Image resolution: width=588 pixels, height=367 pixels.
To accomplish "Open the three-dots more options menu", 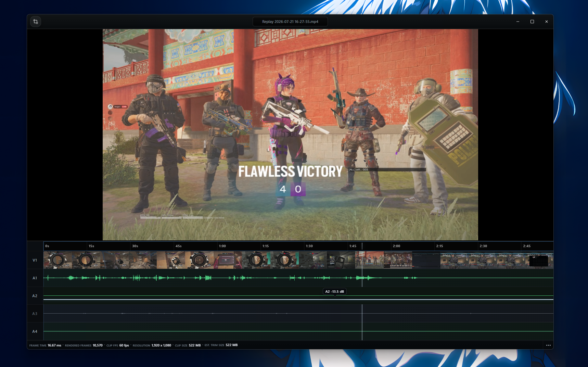I will [x=548, y=345].
